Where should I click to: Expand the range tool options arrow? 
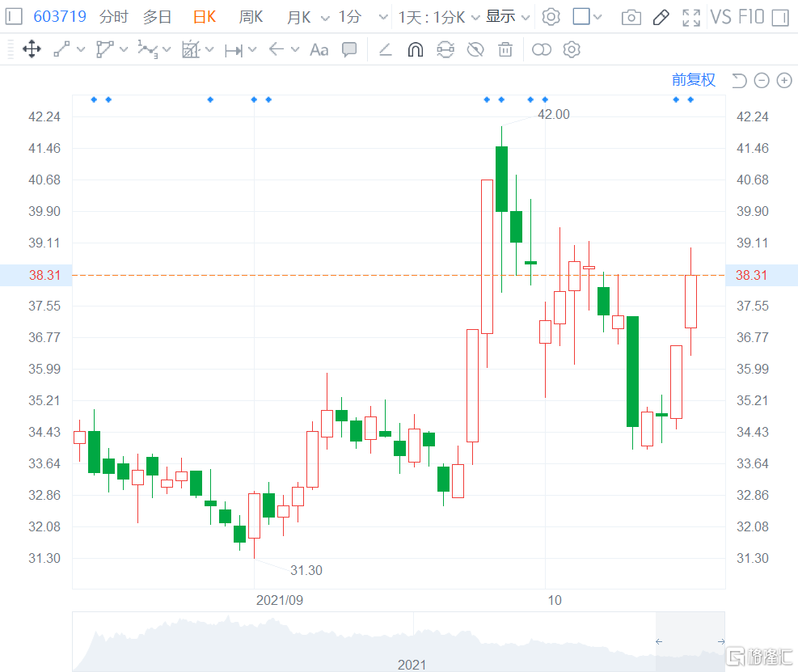252,50
